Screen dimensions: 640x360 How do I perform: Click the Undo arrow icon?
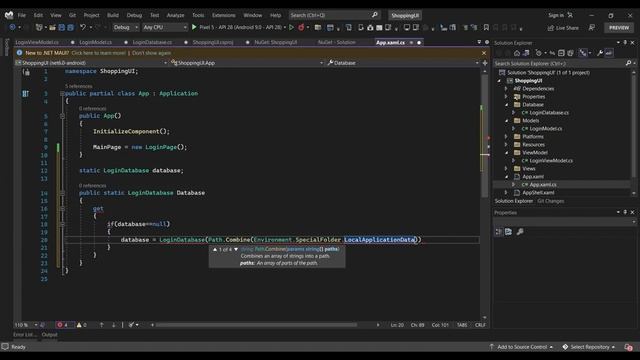83,27
